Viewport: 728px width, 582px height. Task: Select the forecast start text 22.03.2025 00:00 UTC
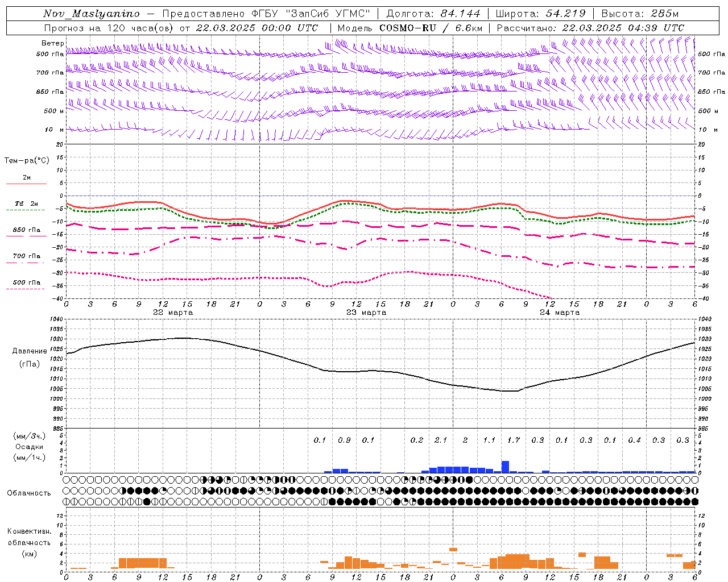257,28
